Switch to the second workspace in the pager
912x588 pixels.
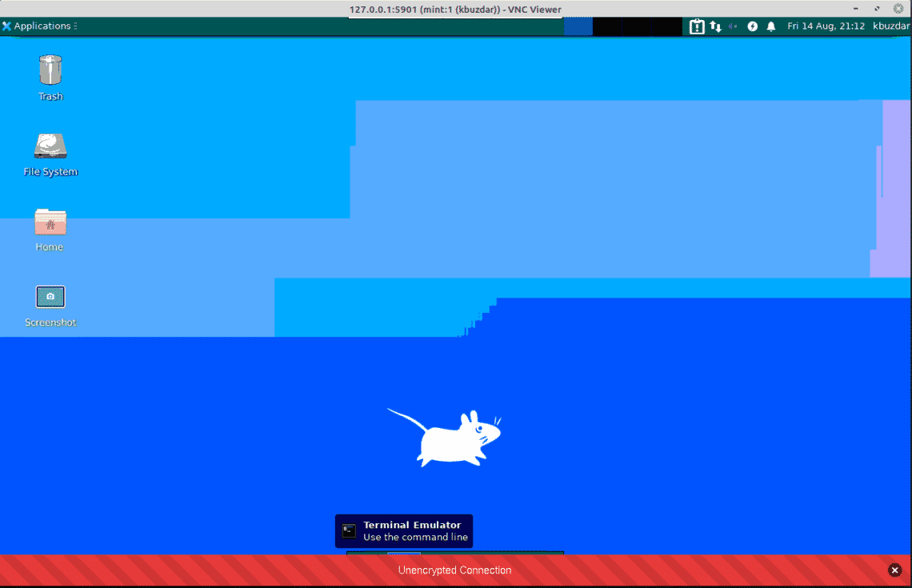(x=608, y=26)
